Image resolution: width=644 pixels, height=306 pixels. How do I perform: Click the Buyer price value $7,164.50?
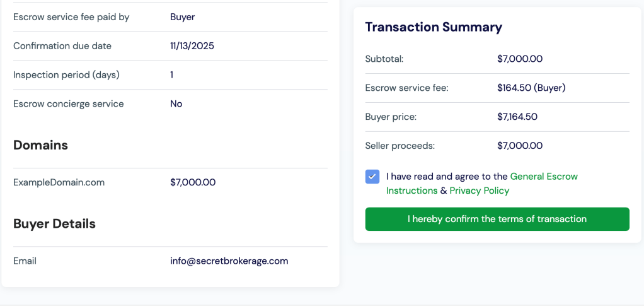(517, 117)
